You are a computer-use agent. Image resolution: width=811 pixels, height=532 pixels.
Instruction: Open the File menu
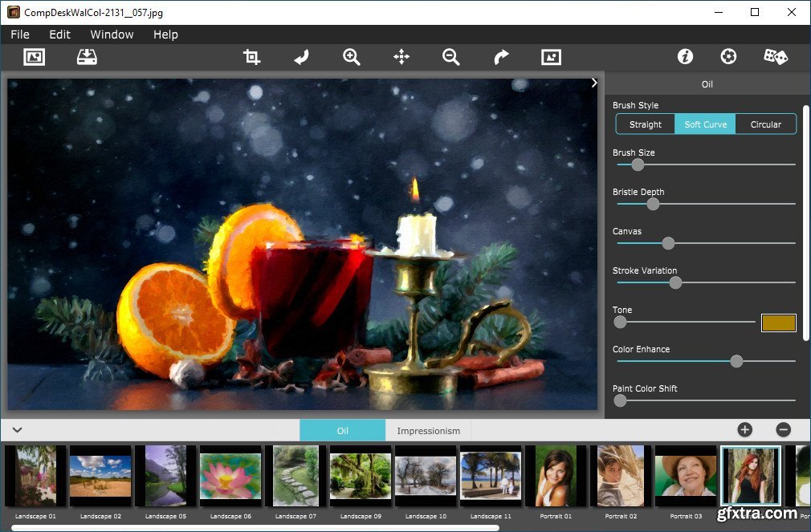tap(20, 35)
